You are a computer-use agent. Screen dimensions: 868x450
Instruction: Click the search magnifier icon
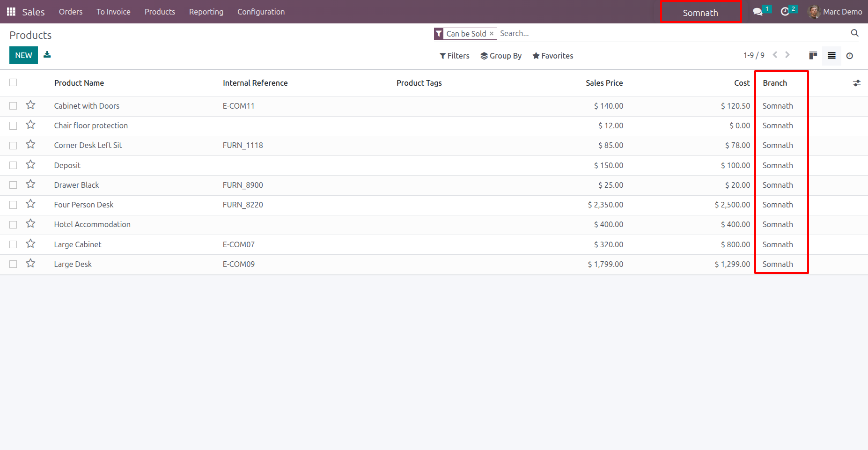tap(854, 33)
